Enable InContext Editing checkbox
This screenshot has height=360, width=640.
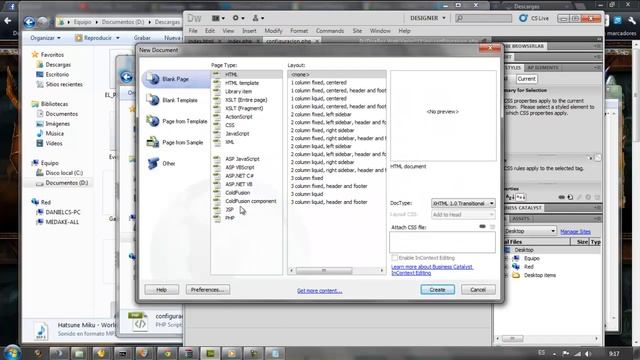click(394, 258)
